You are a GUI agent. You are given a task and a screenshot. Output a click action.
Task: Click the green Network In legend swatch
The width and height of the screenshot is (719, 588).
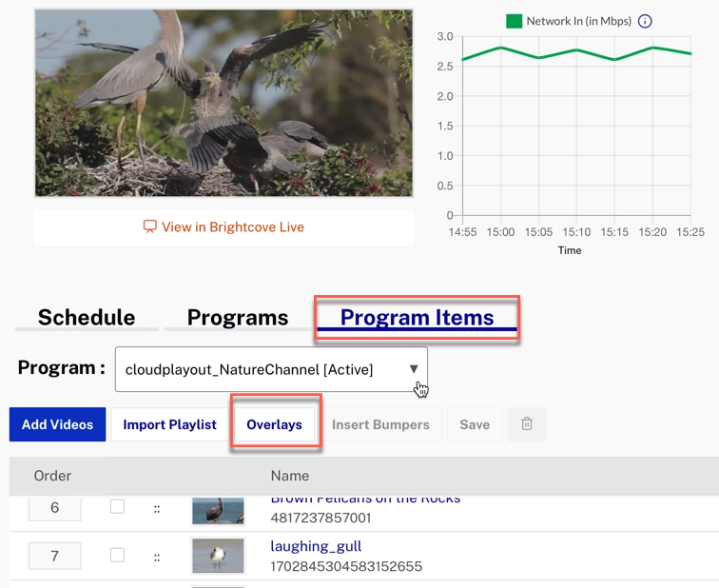(x=514, y=21)
